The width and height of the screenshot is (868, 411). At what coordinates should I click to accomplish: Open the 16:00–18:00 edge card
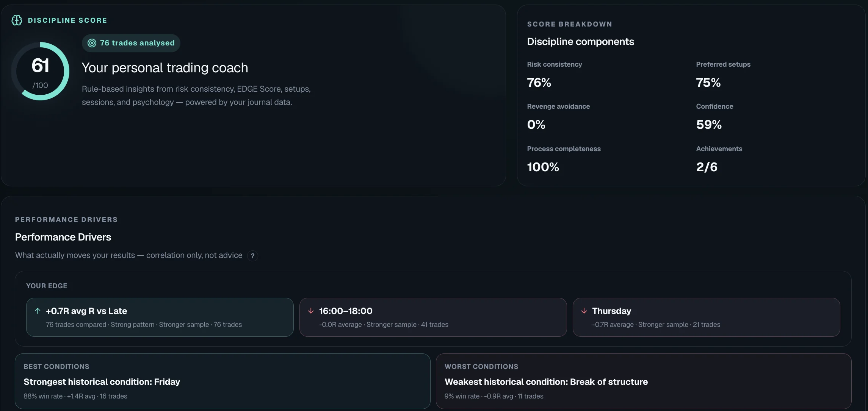[x=433, y=317]
